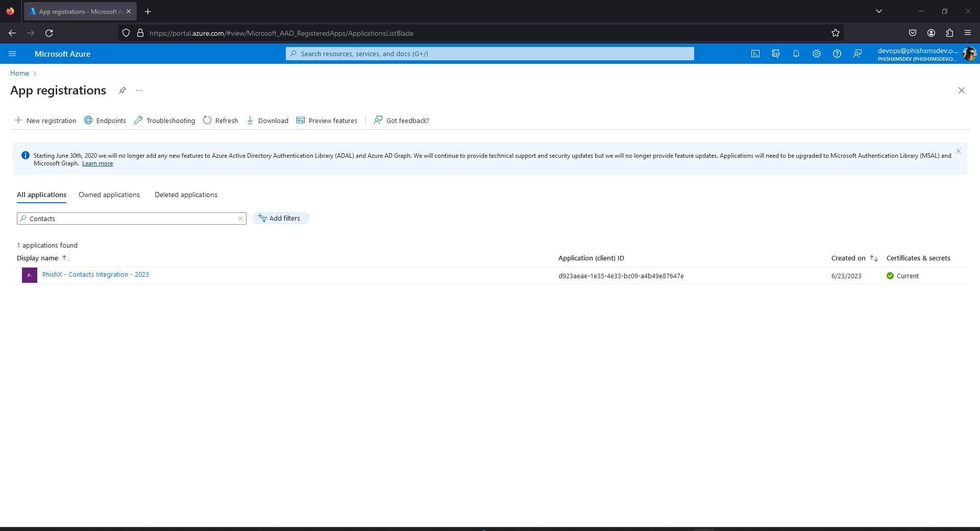This screenshot has width=980, height=531.
Task: Open the portal Settings gear
Action: click(817, 54)
